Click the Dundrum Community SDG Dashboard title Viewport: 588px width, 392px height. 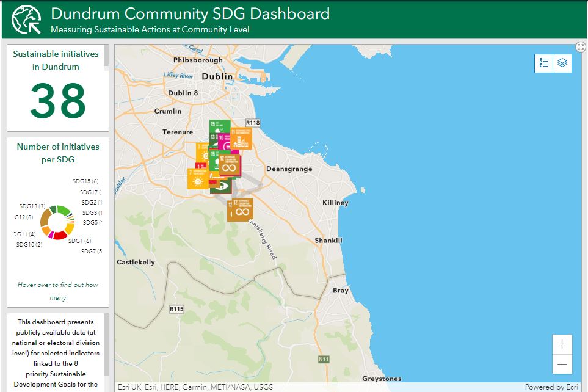(190, 14)
